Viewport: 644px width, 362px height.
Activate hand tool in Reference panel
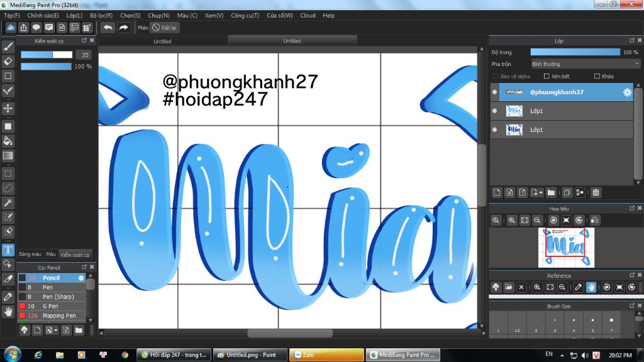point(591,287)
